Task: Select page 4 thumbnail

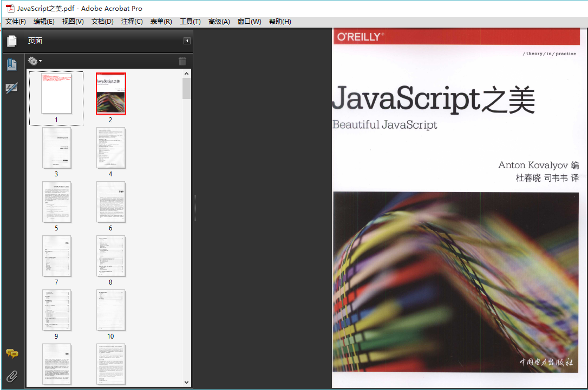Action: 110,148
